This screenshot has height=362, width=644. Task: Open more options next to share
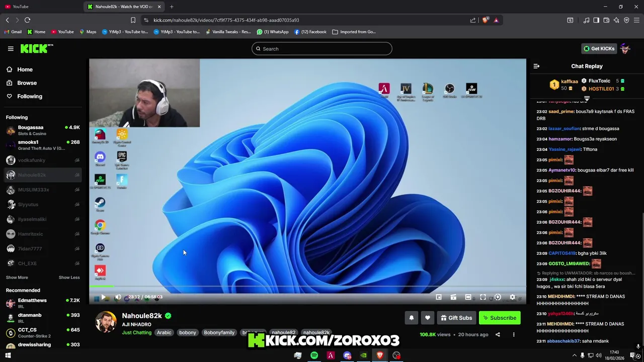click(514, 334)
